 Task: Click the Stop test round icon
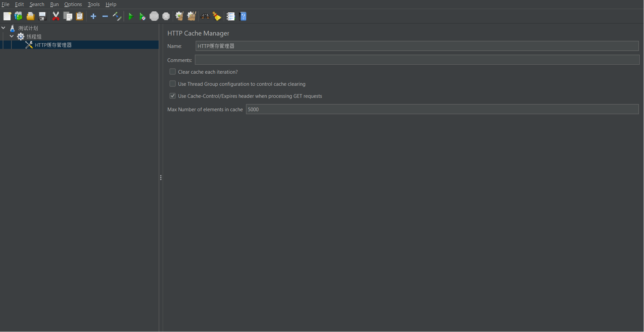click(154, 16)
